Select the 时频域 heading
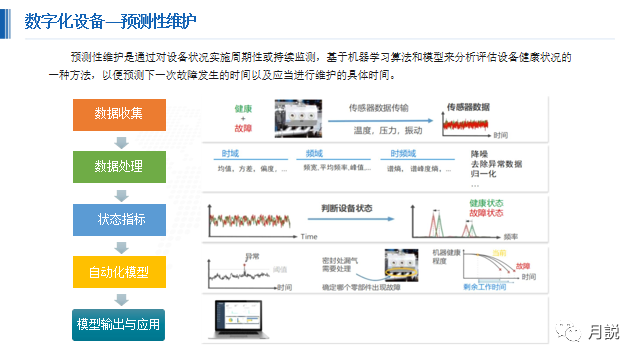 click(403, 153)
